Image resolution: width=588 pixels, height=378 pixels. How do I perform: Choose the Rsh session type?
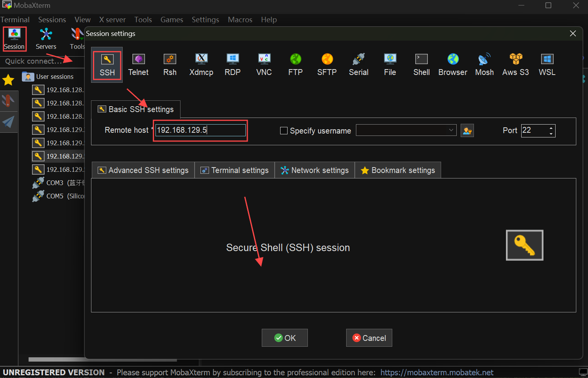click(x=170, y=65)
